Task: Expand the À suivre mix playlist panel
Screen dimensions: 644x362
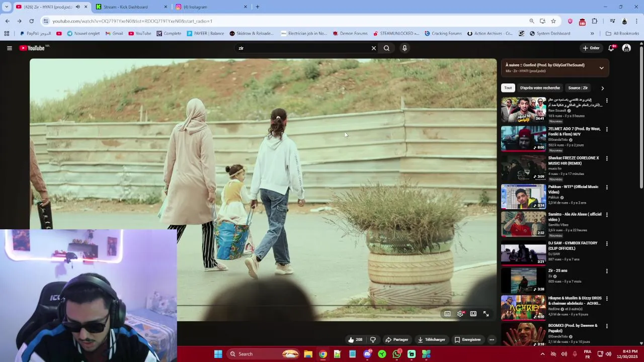Action: 601,68
